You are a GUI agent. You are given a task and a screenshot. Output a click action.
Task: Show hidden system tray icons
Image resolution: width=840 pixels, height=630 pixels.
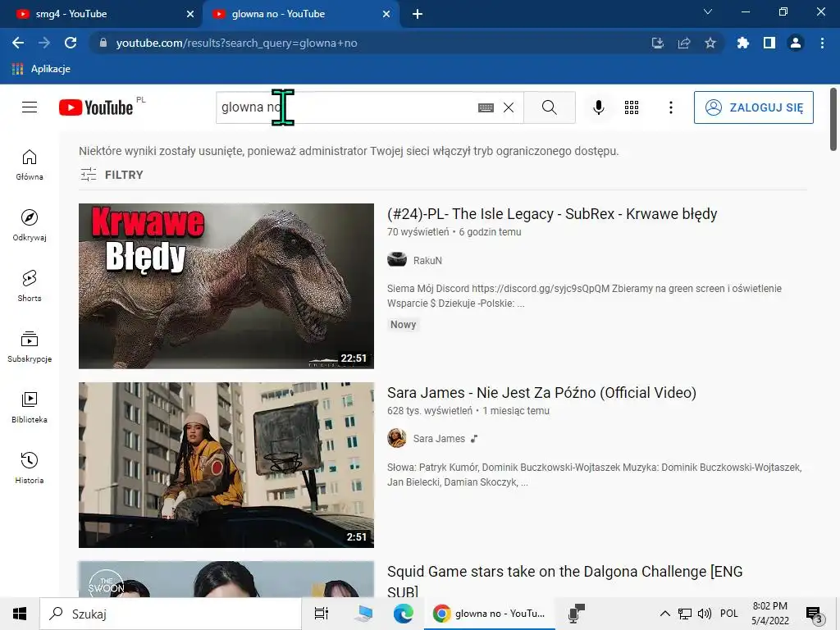664,614
